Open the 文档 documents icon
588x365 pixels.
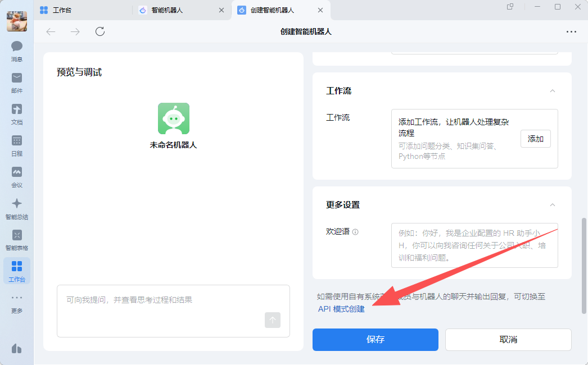pos(17,109)
